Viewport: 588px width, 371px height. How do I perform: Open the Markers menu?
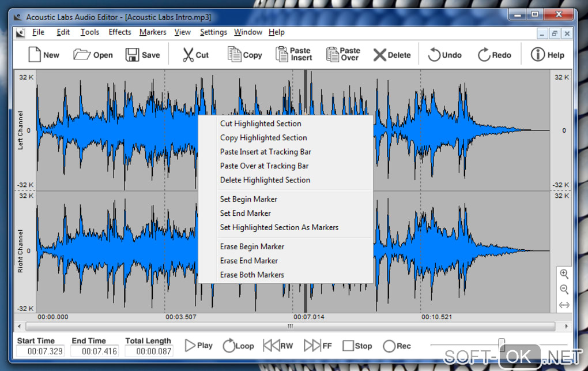click(153, 32)
